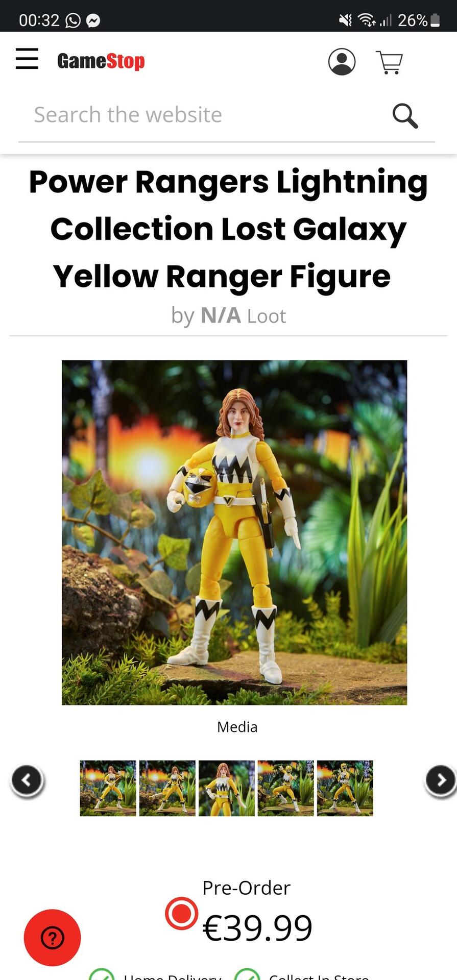
Task: Show next thumbnails with right carousel arrow
Action: [441, 780]
